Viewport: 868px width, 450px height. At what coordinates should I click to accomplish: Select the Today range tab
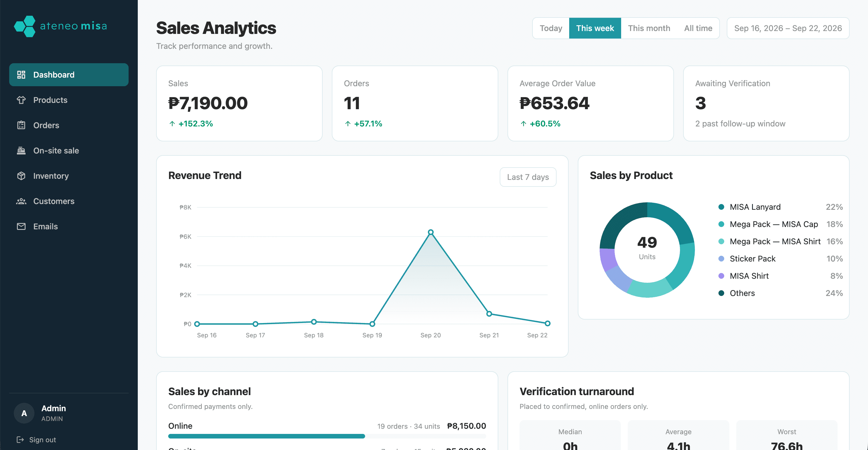tap(551, 28)
